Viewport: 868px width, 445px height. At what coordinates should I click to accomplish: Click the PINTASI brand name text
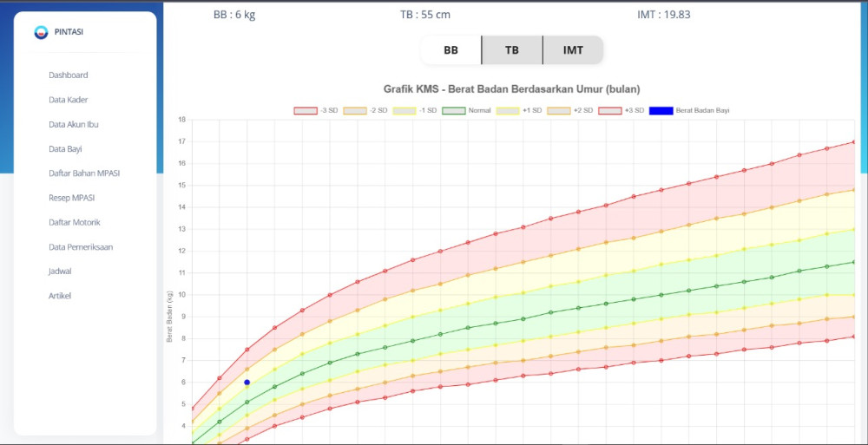click(x=69, y=33)
